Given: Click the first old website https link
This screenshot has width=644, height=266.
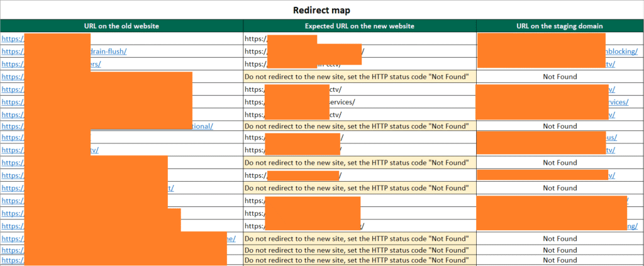Looking at the screenshot, I should coord(13,38).
